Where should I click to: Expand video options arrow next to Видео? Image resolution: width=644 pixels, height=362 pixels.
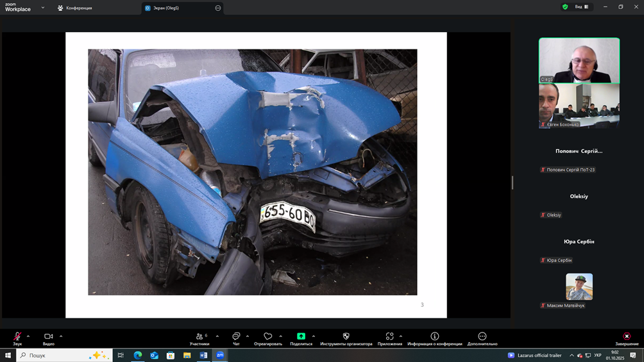61,336
